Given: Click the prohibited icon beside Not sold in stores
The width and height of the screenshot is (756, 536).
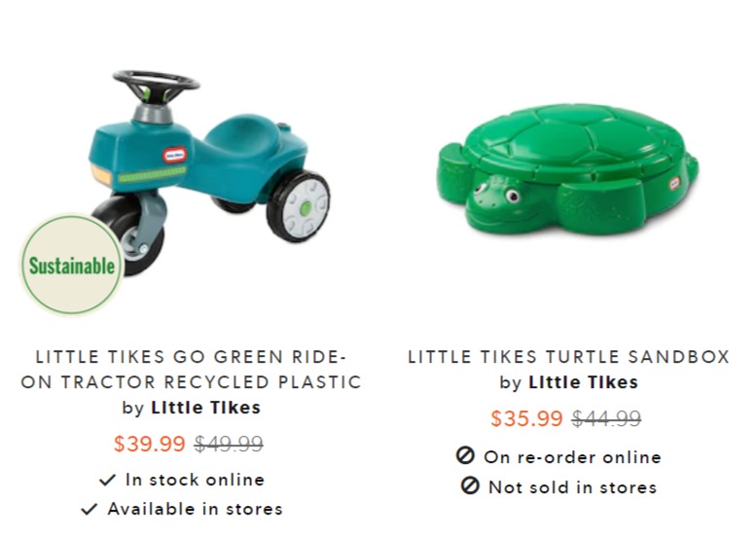Looking at the screenshot, I should coord(470,485).
